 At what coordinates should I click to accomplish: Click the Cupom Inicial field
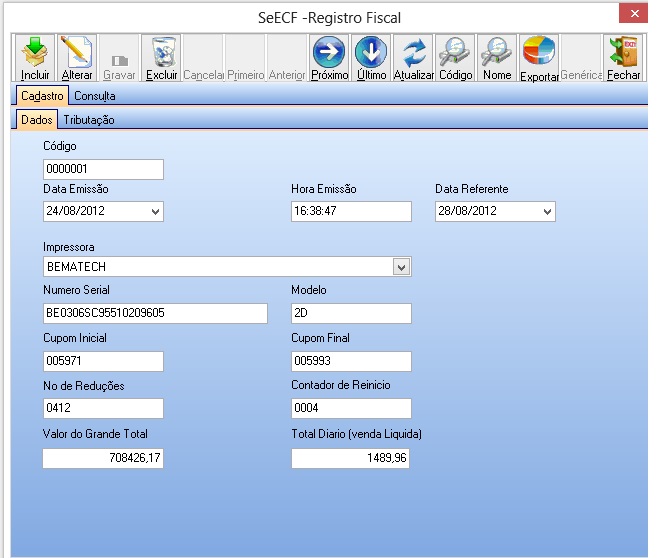point(103,362)
